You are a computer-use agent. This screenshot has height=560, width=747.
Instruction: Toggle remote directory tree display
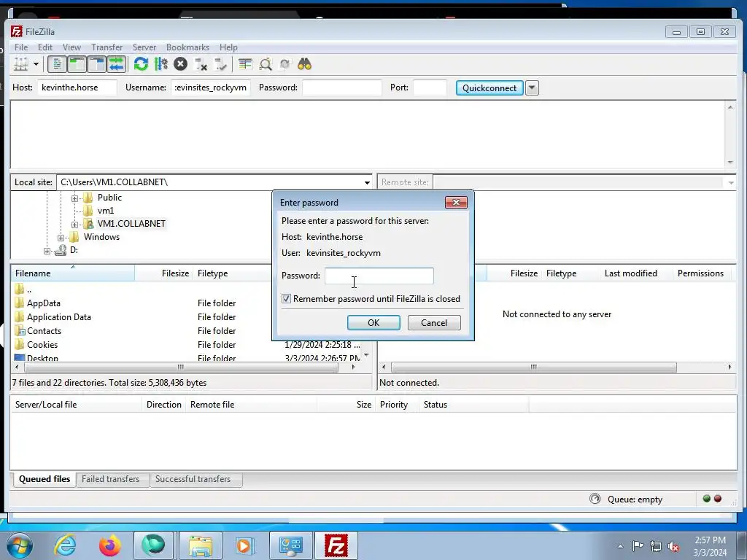point(97,64)
